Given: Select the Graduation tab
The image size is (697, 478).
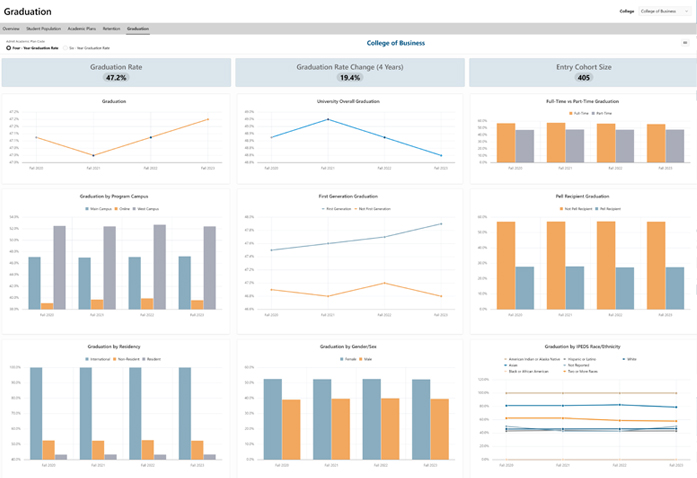Looking at the screenshot, I should point(138,28).
